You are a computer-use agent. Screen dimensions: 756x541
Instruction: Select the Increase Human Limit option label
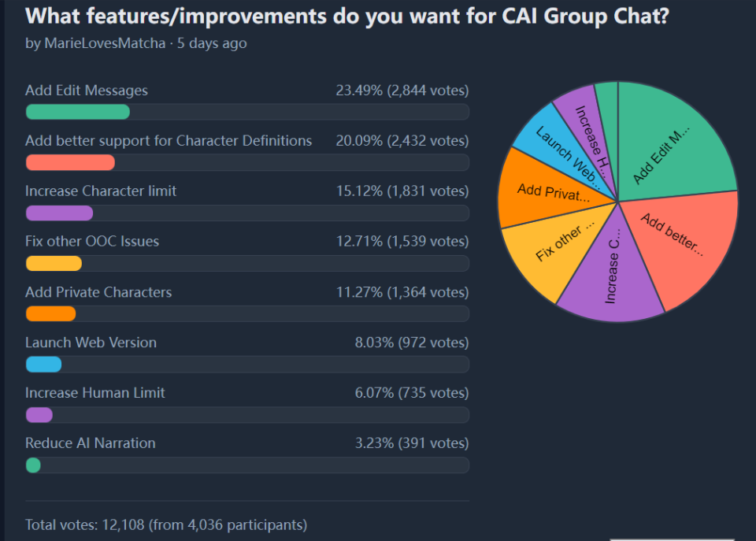(x=95, y=393)
